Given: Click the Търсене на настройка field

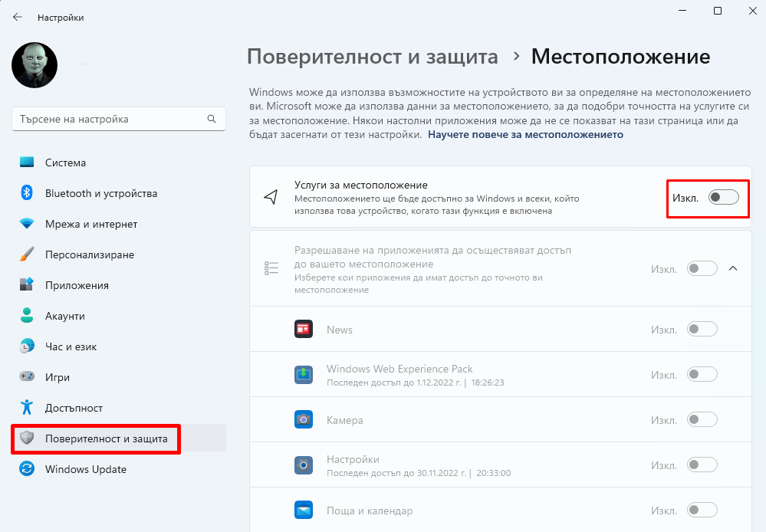Looking at the screenshot, I should [x=119, y=119].
